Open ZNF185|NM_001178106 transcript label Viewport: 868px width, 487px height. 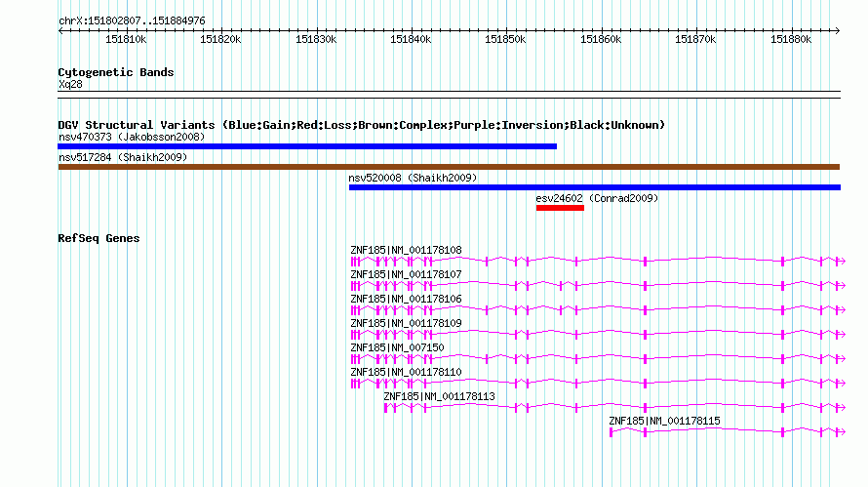[x=406, y=300]
